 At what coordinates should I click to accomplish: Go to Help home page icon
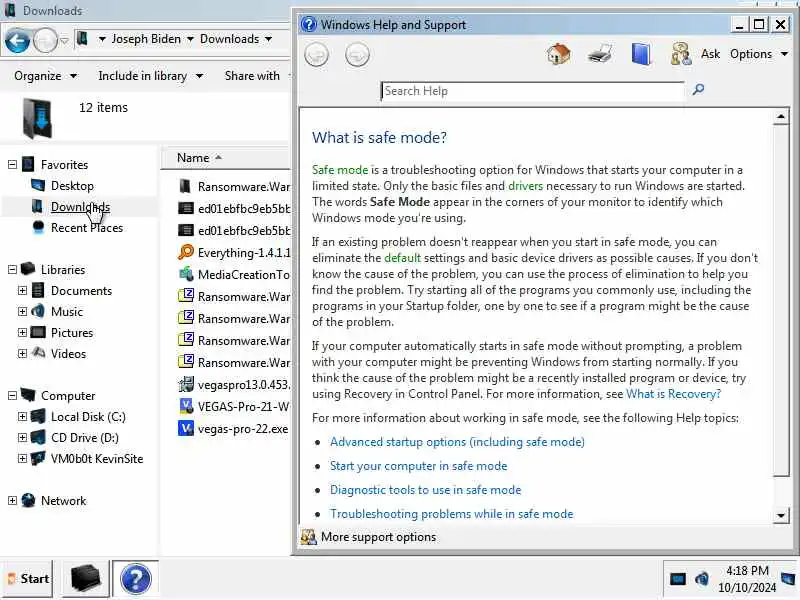[x=559, y=54]
